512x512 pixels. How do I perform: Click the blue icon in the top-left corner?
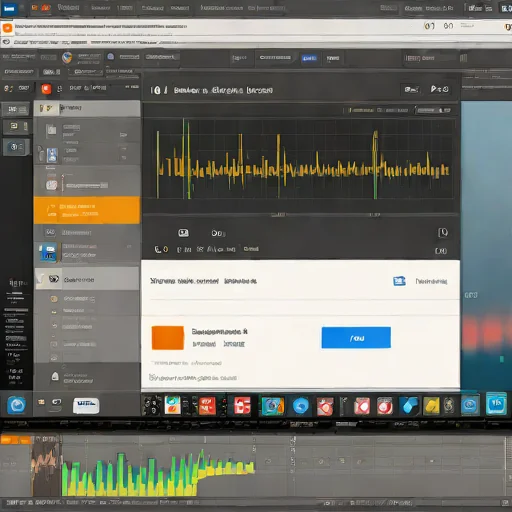point(9,9)
